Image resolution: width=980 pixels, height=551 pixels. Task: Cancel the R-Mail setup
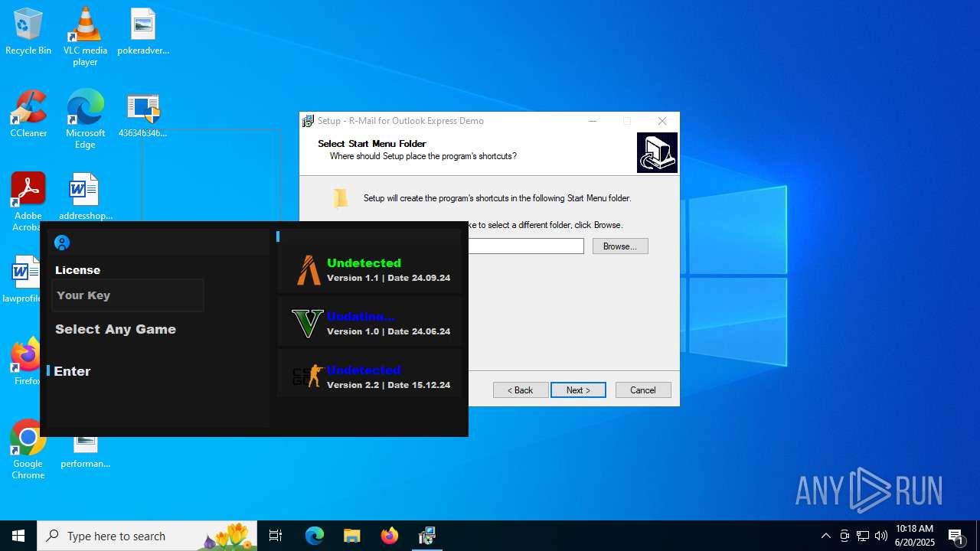[x=643, y=390]
